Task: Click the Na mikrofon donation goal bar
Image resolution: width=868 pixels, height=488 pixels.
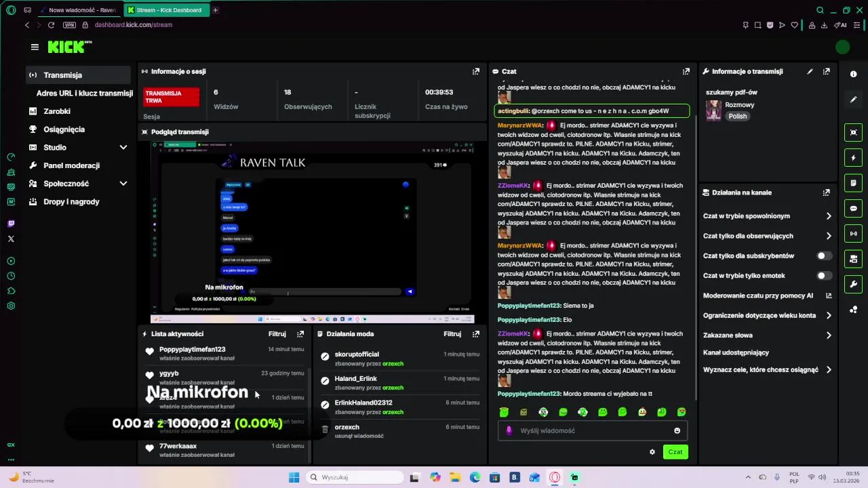Action: point(197,424)
